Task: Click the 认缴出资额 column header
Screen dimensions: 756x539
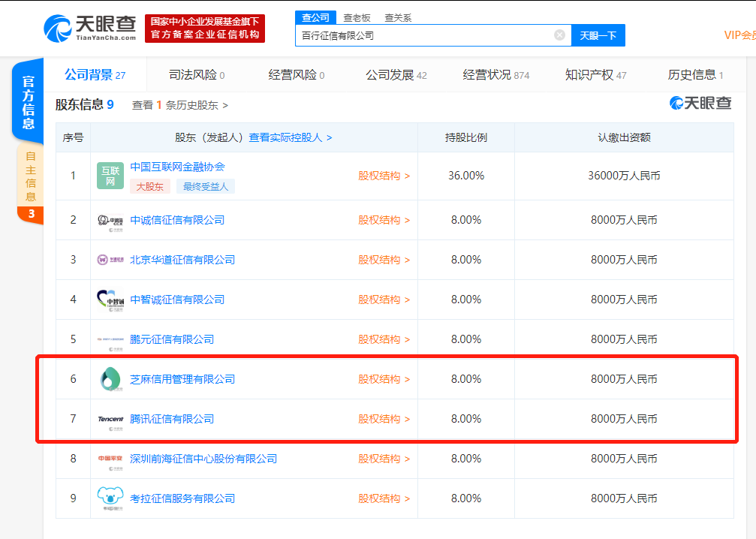Action: point(624,137)
